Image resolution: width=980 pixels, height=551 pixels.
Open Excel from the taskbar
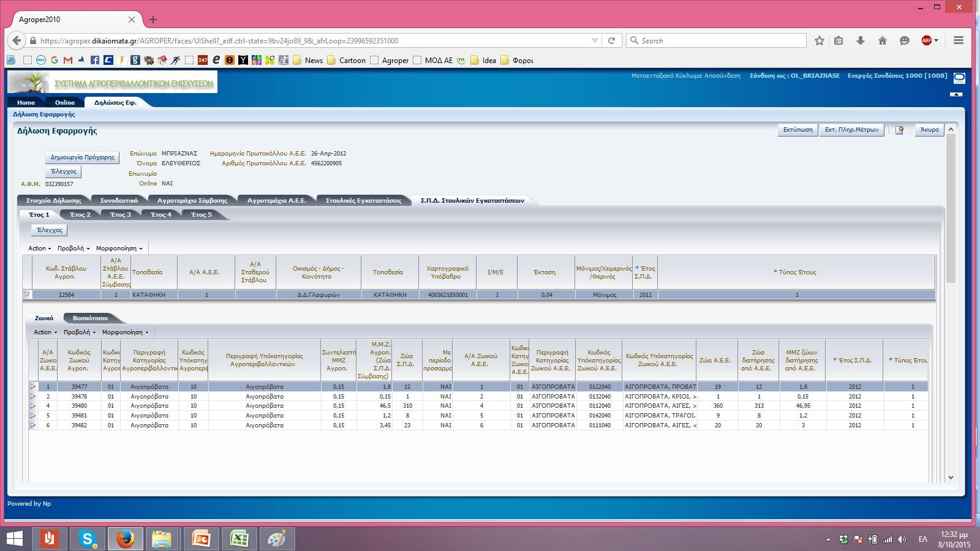click(239, 539)
